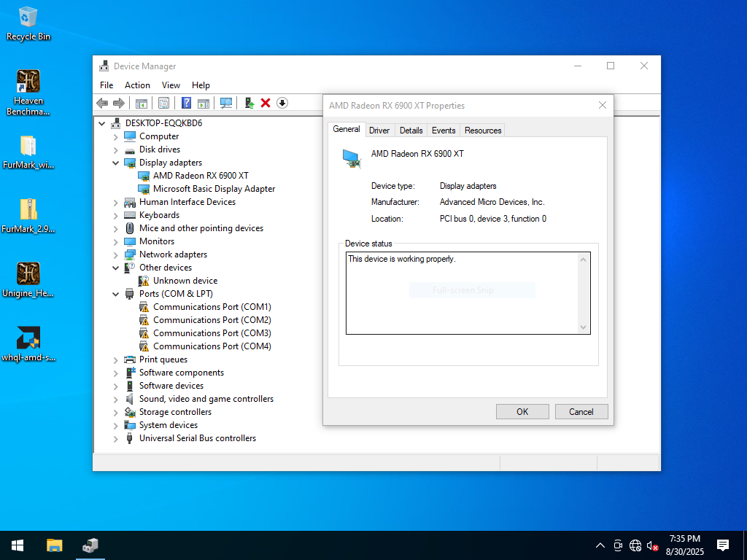The height and width of the screenshot is (560, 747).
Task: Select Communications Port (COM4)
Action: (x=212, y=346)
